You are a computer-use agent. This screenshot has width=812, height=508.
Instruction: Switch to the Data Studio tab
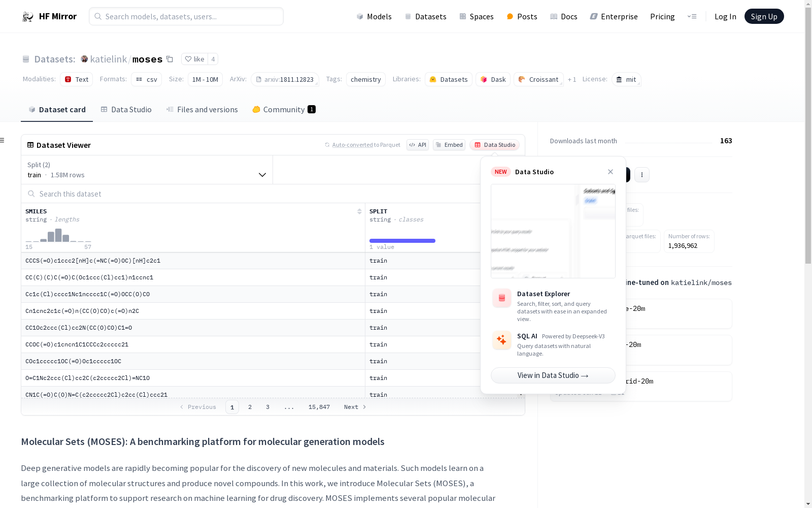click(x=126, y=109)
